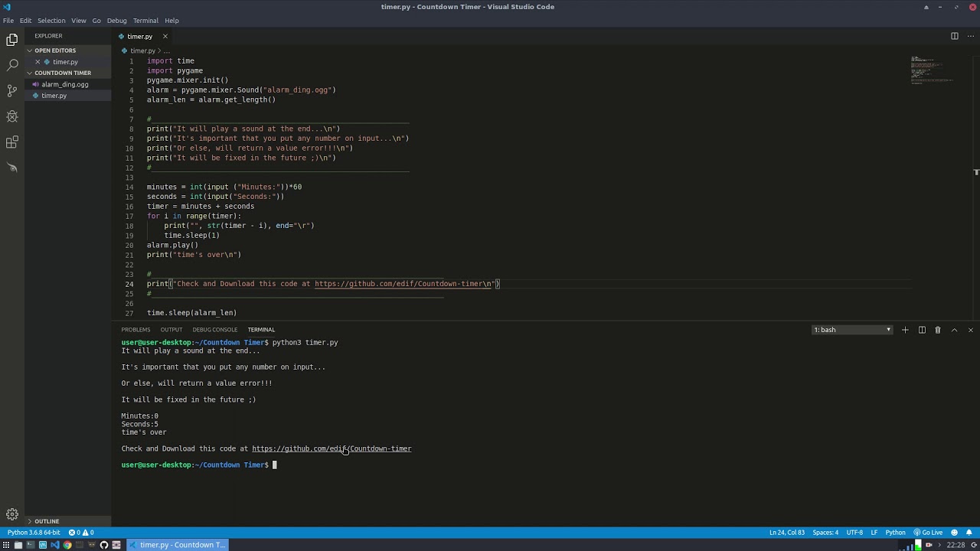The width and height of the screenshot is (980, 551).
Task: Open the Debug menu
Action: tap(117, 21)
